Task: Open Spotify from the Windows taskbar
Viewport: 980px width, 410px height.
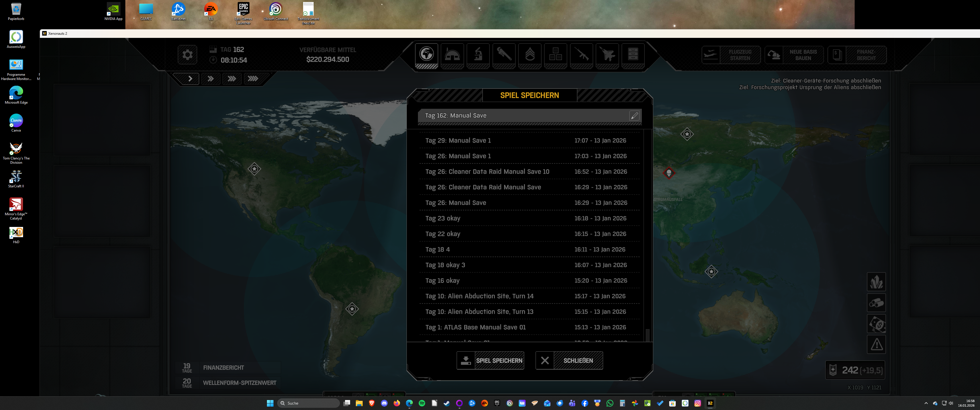Action: click(x=422, y=403)
